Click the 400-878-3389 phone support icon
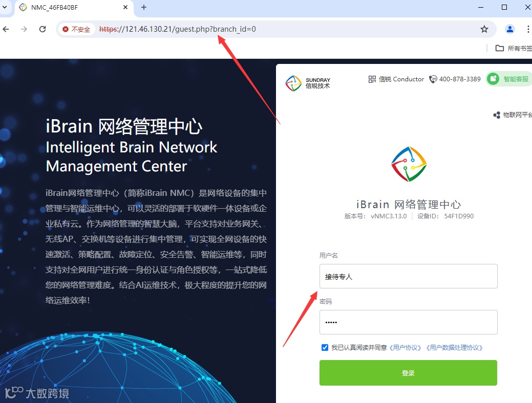Viewport: 532px width, 403px height. tap(433, 79)
